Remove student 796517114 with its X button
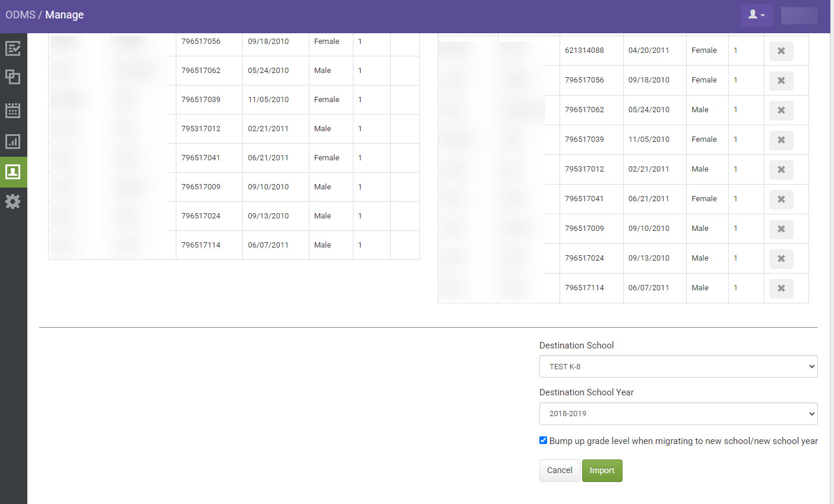The height and width of the screenshot is (504, 834). pos(781,288)
